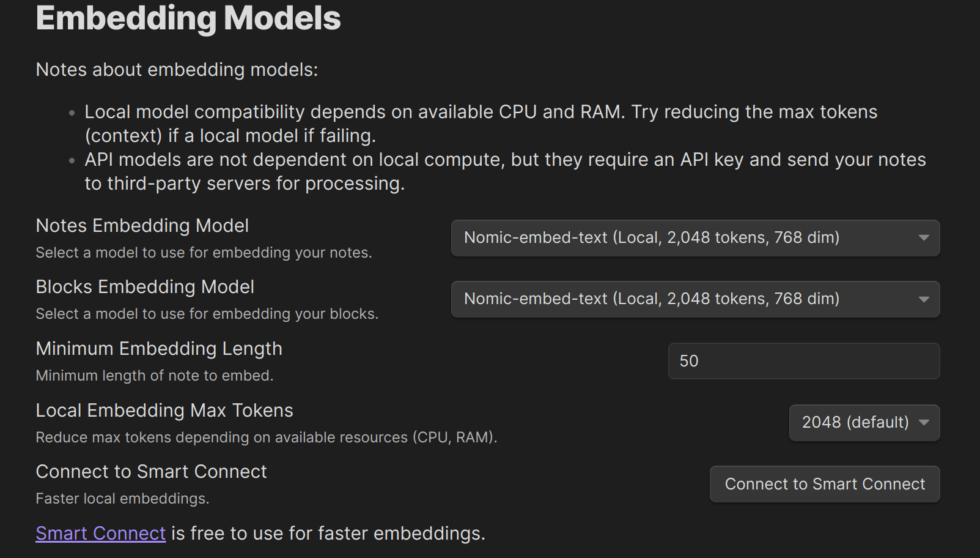
Task: Click the caret icon beside 2048 (default)
Action: [924, 423]
